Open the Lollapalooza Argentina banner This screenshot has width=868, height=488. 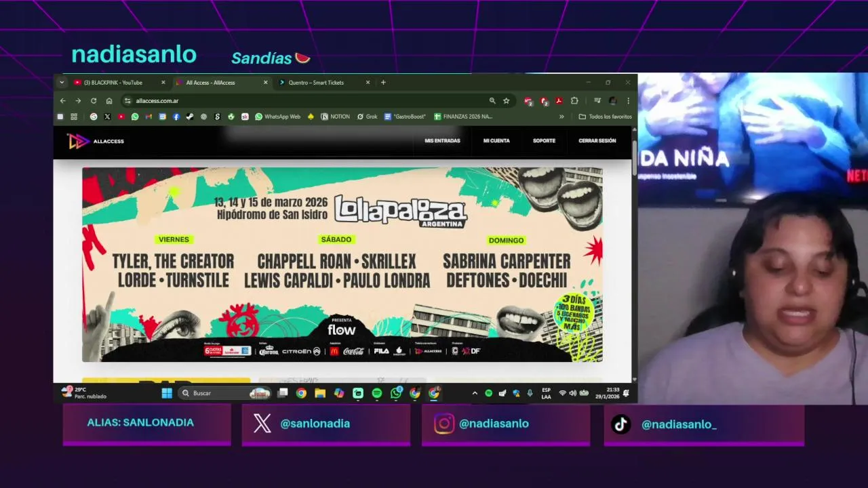342,264
